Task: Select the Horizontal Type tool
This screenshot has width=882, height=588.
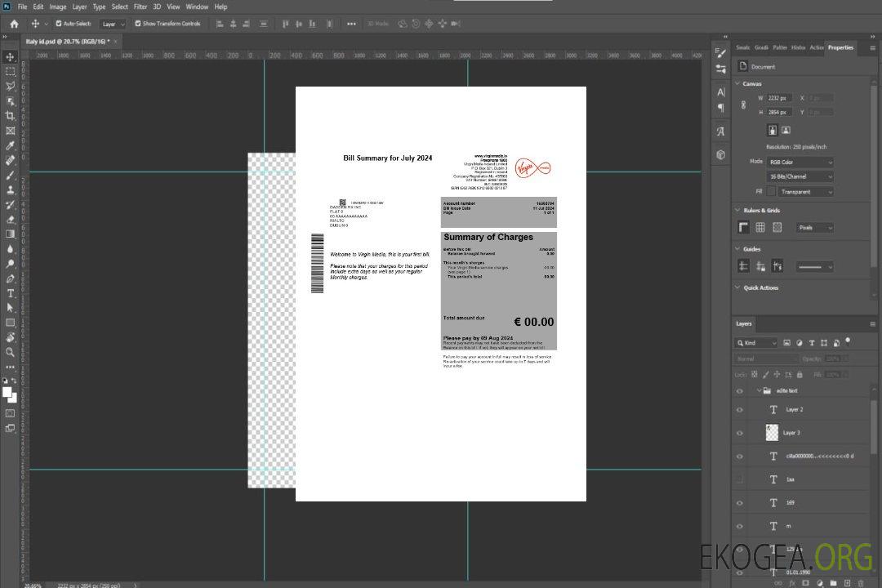Action: (10, 293)
